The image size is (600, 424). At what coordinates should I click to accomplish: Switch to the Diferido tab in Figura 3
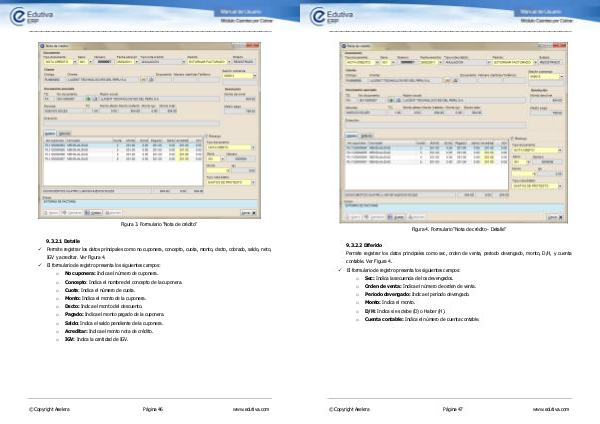click(66, 133)
